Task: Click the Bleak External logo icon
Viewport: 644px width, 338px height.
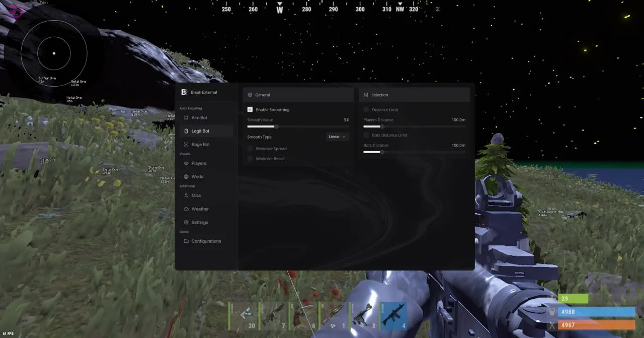Action: coord(184,92)
